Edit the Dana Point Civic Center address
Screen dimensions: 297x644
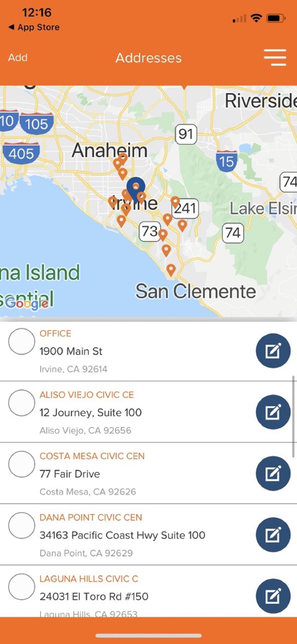click(273, 535)
